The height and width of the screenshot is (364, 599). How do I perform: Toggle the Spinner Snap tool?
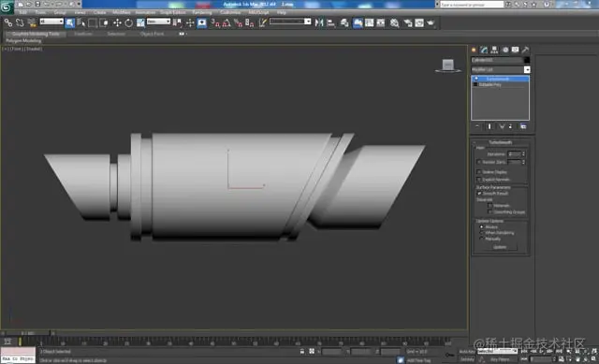pyautogui.click(x=250, y=22)
